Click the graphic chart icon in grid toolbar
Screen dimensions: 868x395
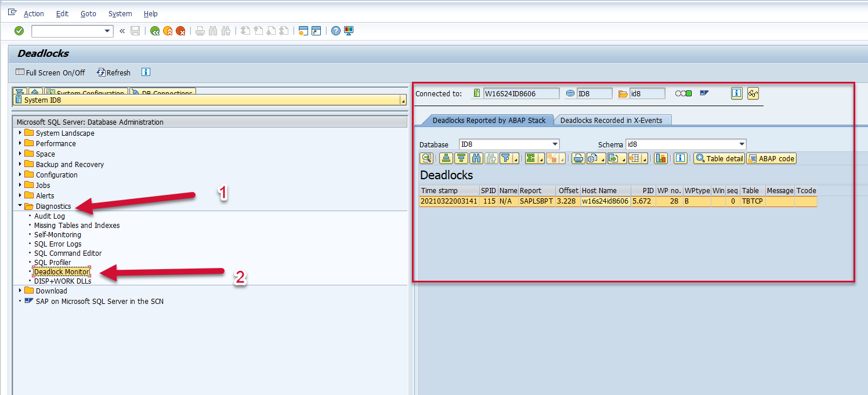click(x=660, y=158)
